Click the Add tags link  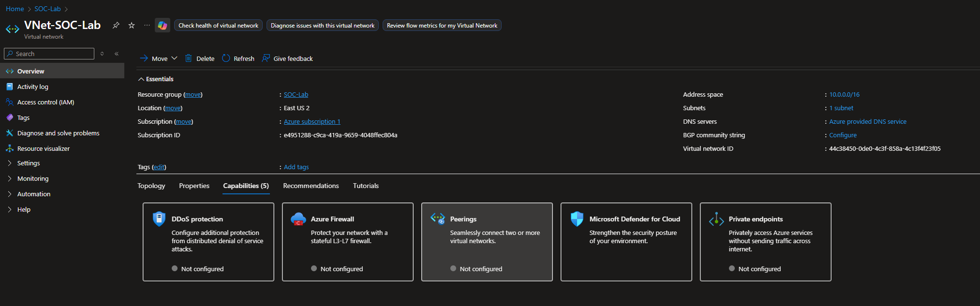(296, 167)
